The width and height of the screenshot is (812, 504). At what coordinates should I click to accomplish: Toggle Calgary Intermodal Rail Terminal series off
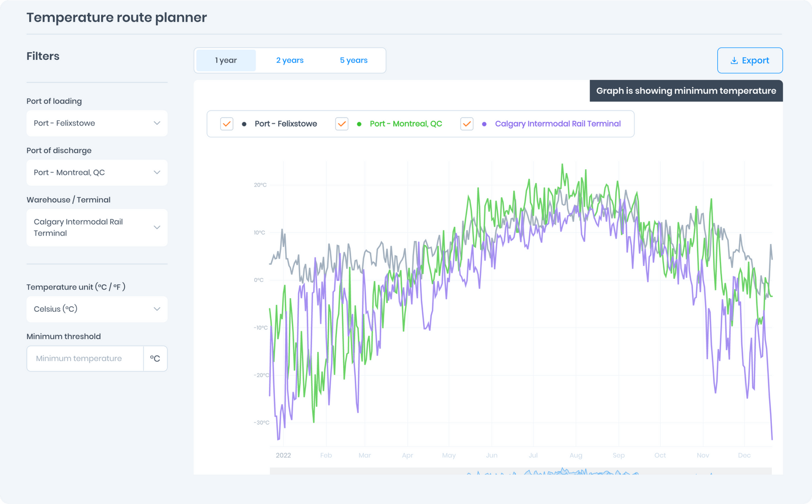click(467, 123)
